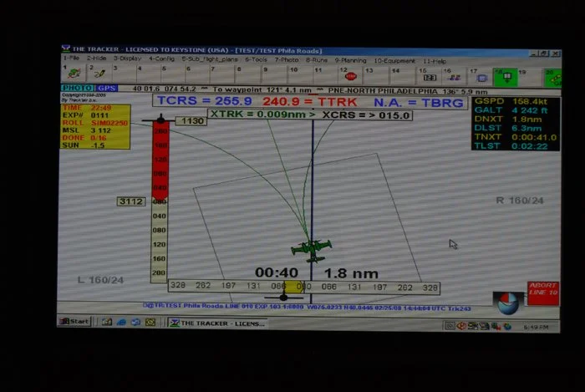Click toolbar button 15 with numeric counter icon
This screenshot has width=585, height=392.
(430, 76)
